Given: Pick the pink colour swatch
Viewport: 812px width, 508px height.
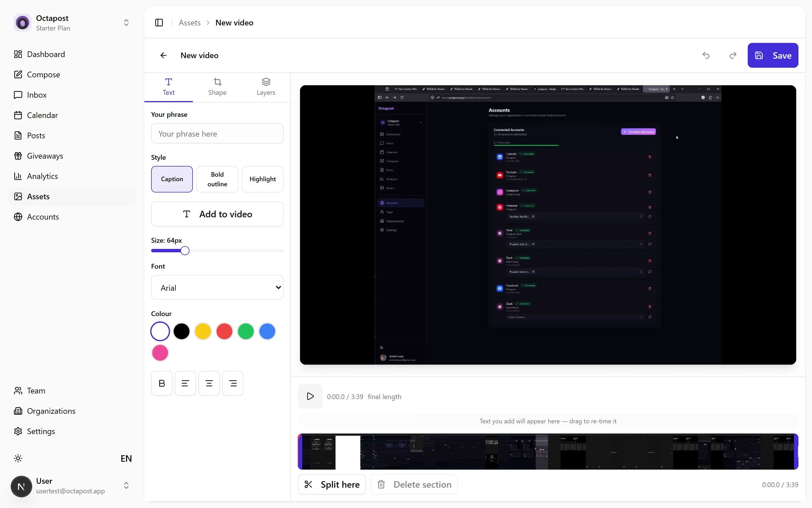Looking at the screenshot, I should point(160,353).
